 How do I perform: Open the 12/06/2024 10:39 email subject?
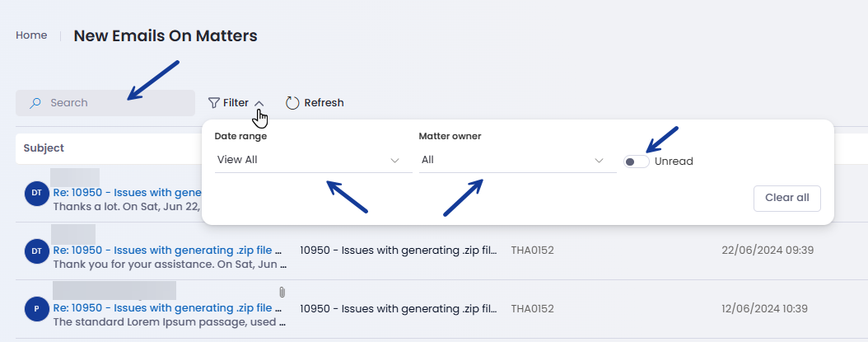pyautogui.click(x=168, y=308)
